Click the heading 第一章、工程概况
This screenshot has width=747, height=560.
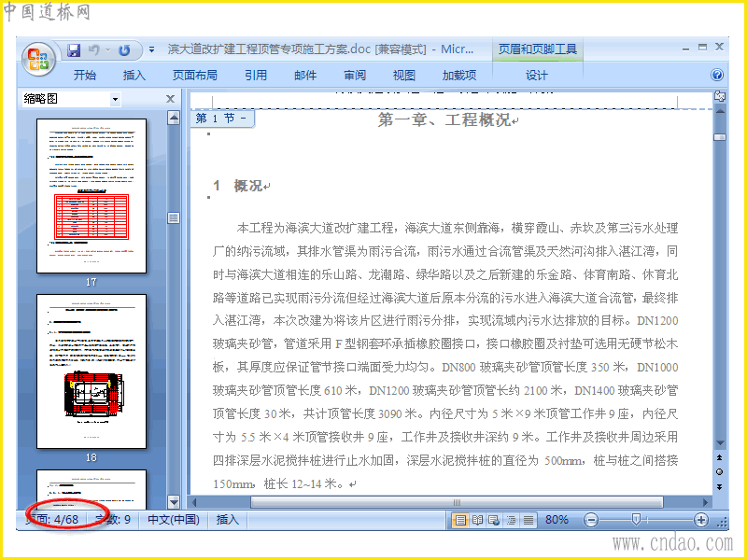point(444,119)
